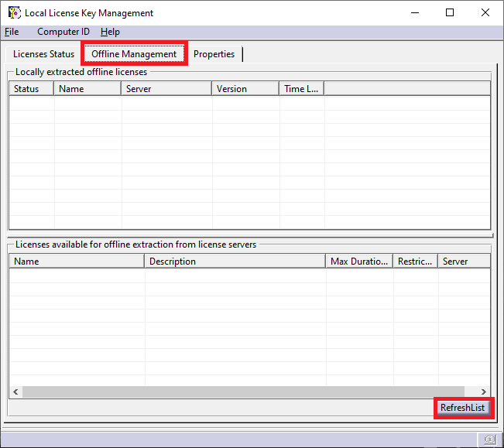Click the horizontal scrollbar left arrow
504x448 pixels.
[x=15, y=392]
